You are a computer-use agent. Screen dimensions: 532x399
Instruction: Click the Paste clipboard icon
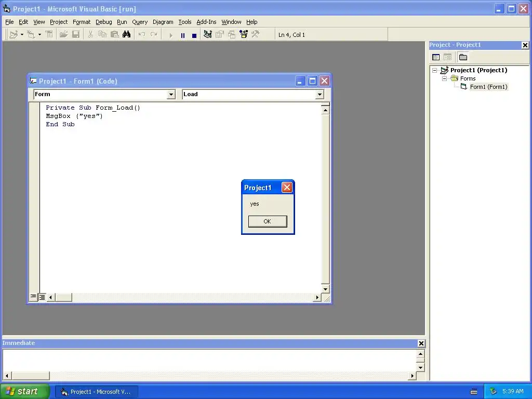click(x=115, y=35)
